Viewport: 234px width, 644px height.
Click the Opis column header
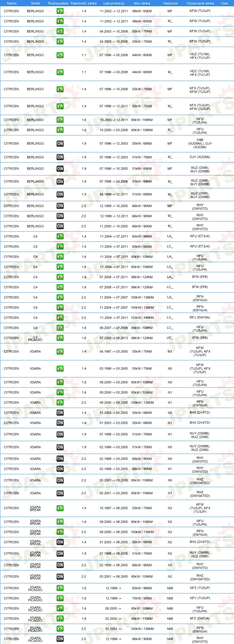coord(224,3)
